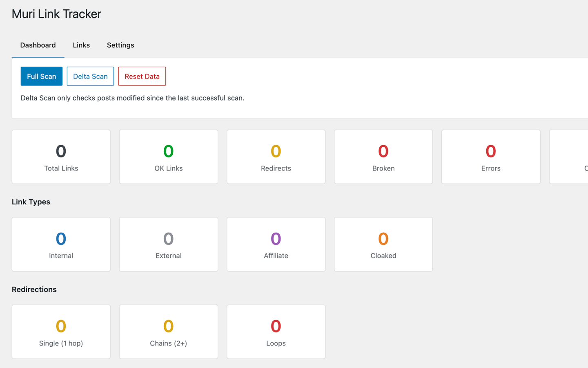Open the Affiliate links card

(276, 244)
